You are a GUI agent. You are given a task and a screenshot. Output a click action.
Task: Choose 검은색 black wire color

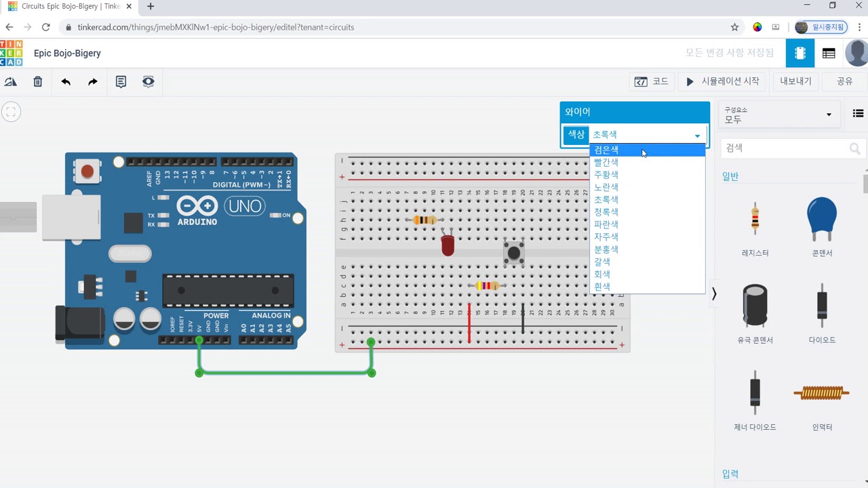pos(647,150)
